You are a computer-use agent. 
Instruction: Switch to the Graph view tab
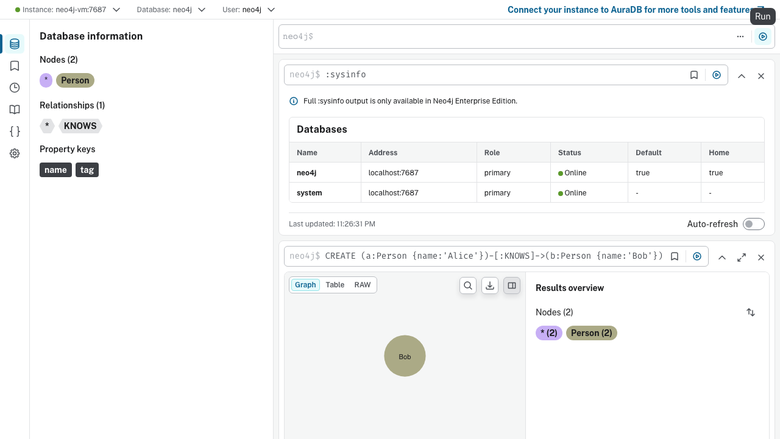tap(305, 285)
